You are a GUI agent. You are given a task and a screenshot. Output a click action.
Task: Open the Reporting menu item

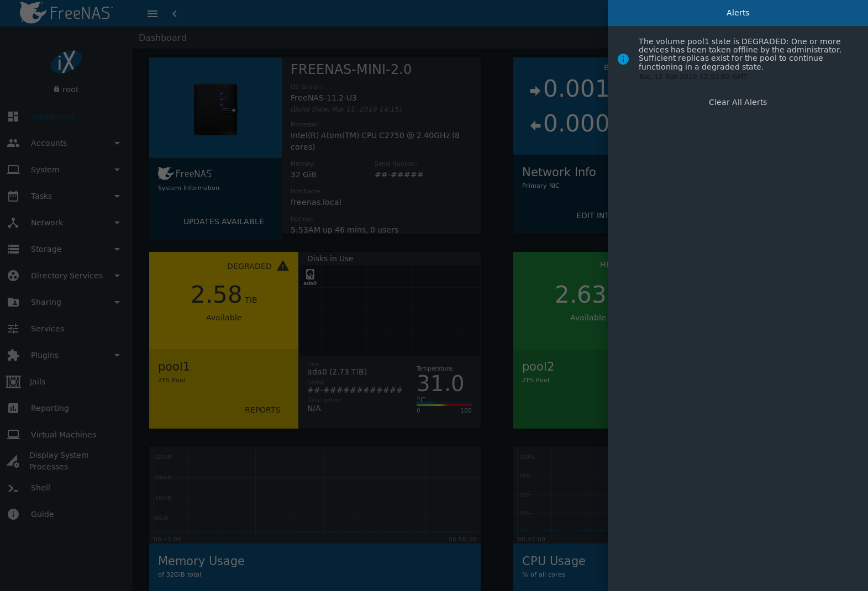point(66,408)
